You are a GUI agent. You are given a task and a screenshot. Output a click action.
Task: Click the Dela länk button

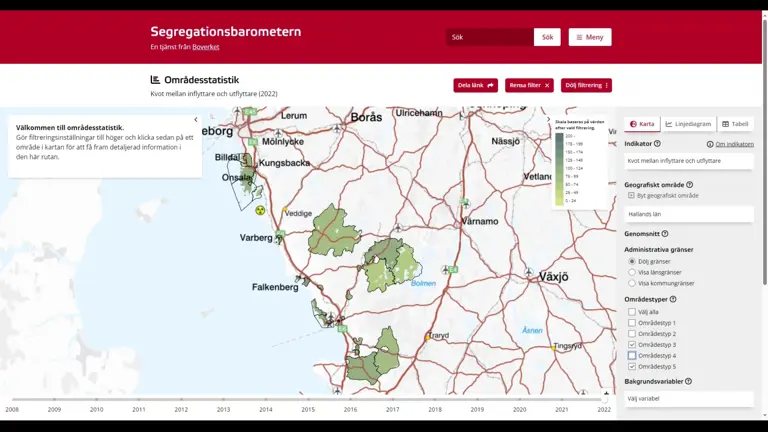pyautogui.click(x=475, y=85)
